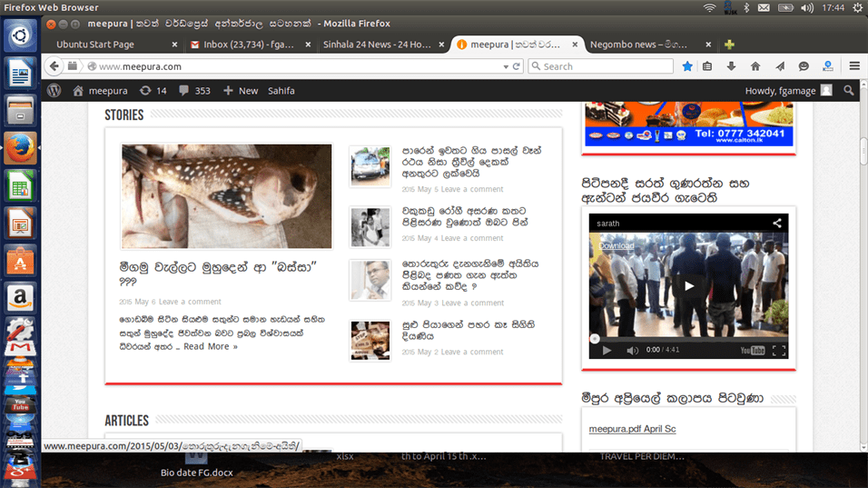Play the sarath YouTube video
The height and width of the screenshot is (488, 868).
pyautogui.click(x=688, y=286)
